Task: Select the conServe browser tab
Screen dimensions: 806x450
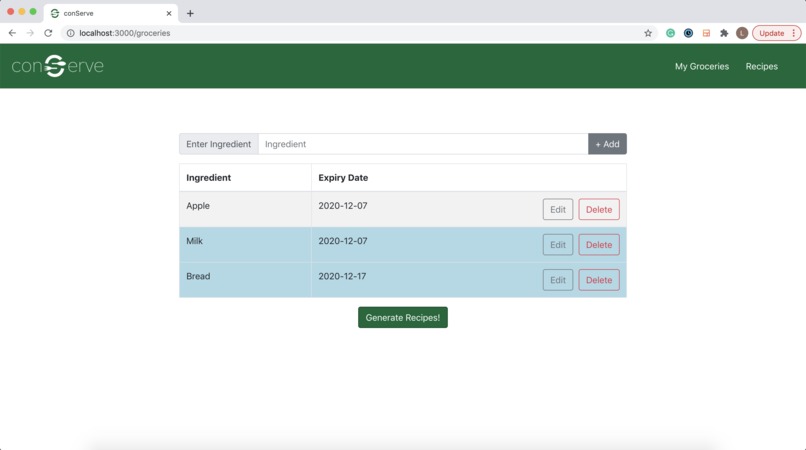Action: (x=111, y=13)
